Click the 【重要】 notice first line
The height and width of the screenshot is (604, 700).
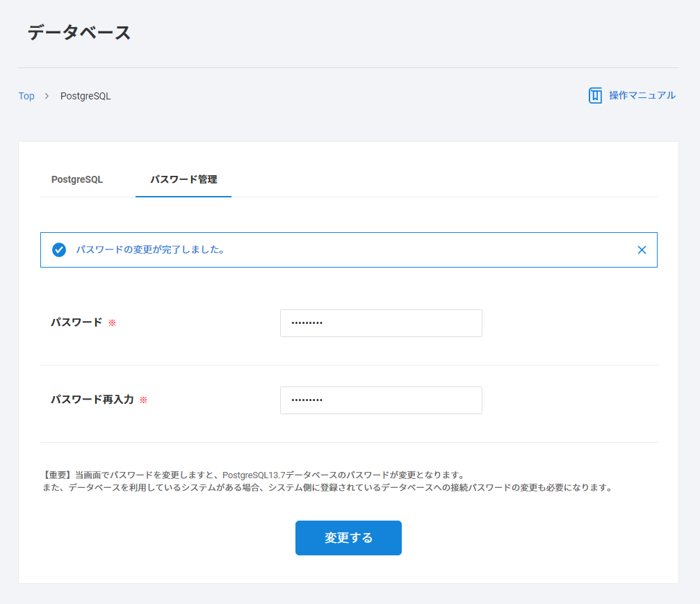pyautogui.click(x=253, y=475)
